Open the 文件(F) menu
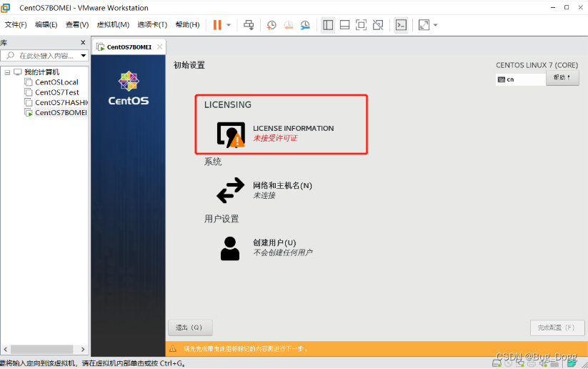The width and height of the screenshot is (588, 369). coord(16,25)
